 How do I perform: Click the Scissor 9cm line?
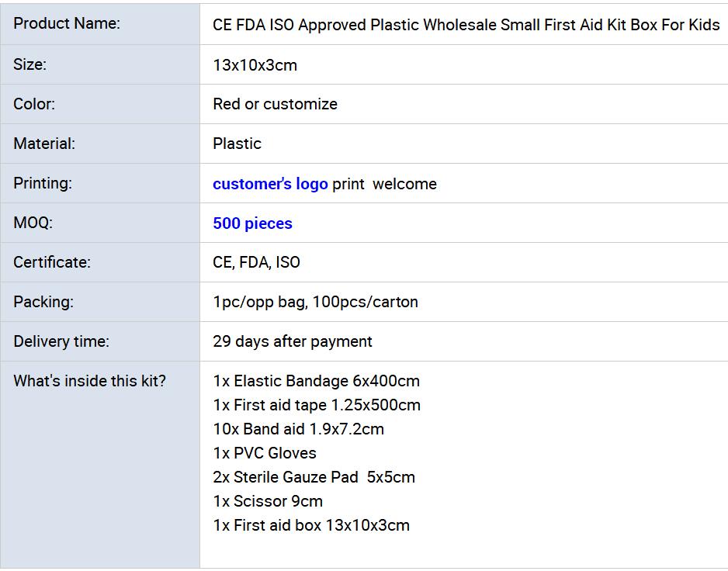(x=268, y=501)
